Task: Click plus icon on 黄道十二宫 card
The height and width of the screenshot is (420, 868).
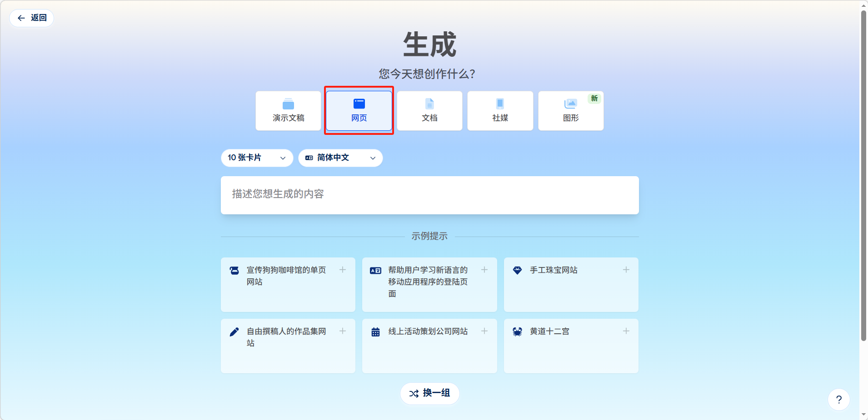Action: tap(626, 331)
